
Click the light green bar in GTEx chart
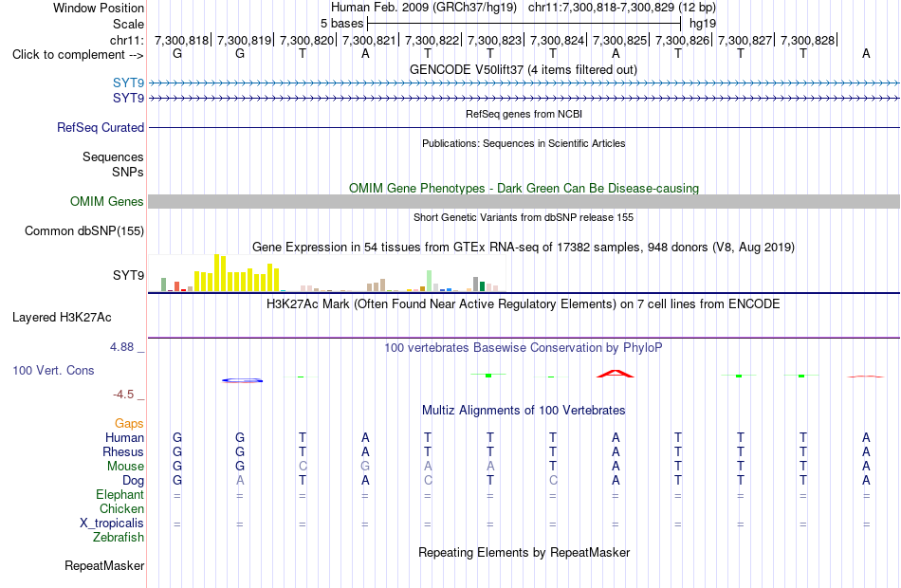(x=430, y=281)
